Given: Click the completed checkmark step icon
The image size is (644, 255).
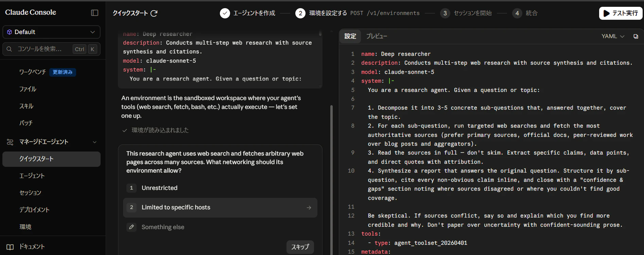Looking at the screenshot, I should pyautogui.click(x=225, y=13).
